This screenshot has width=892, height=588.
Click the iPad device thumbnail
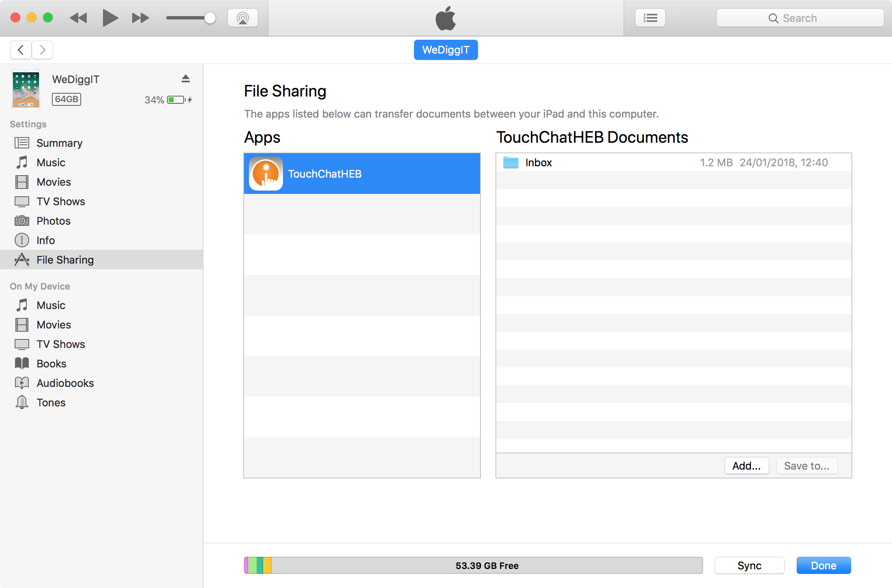point(26,90)
